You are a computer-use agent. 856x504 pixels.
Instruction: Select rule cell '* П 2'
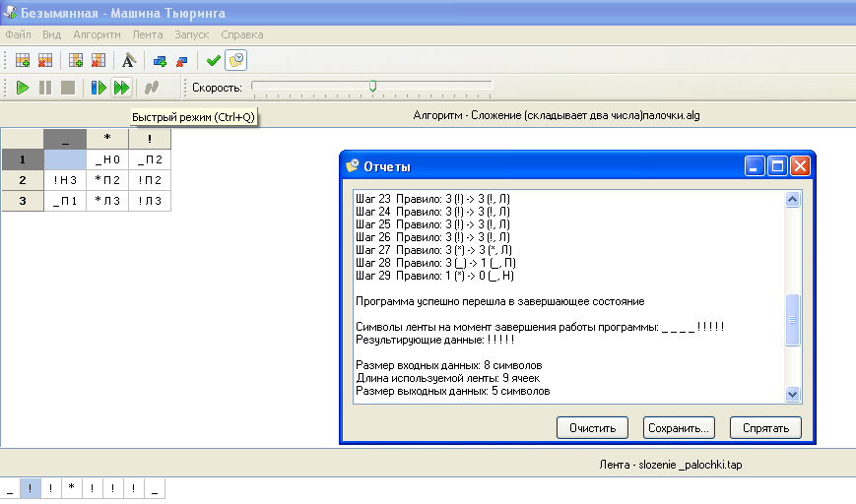(107, 180)
